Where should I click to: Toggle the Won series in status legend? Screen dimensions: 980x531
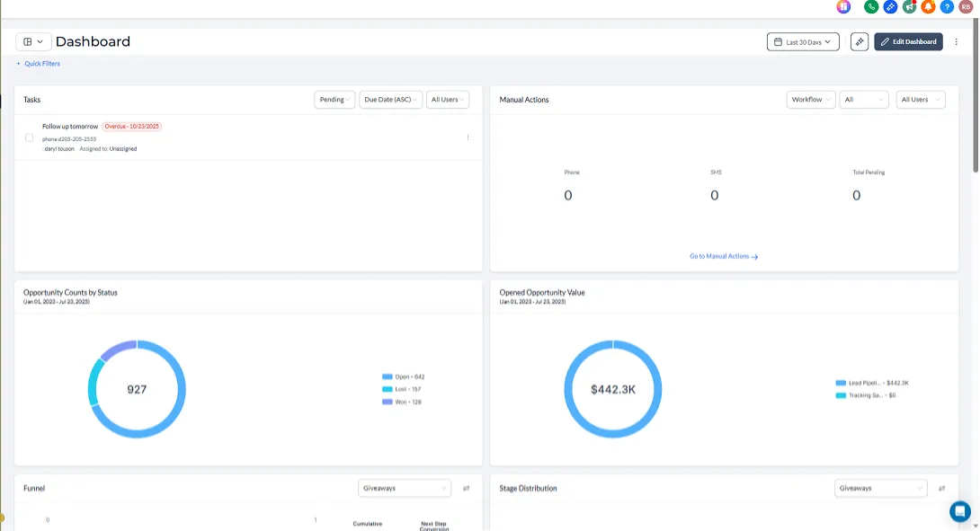(402, 402)
